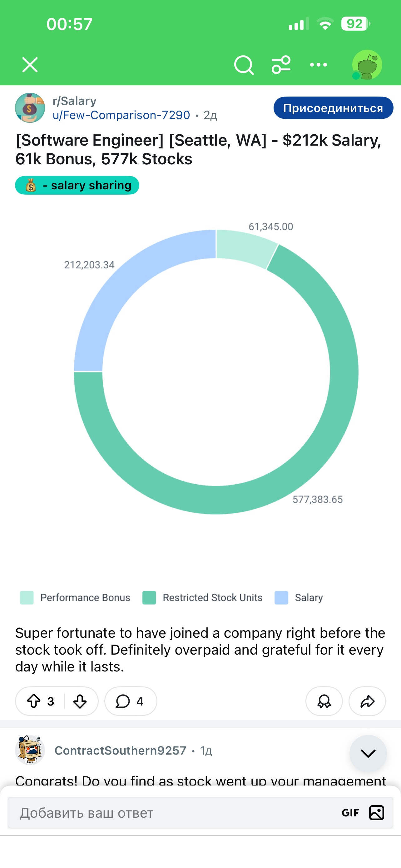Tap the jump-to-next-comment chevron button
Viewport: 401px width, 868px height.
click(368, 753)
